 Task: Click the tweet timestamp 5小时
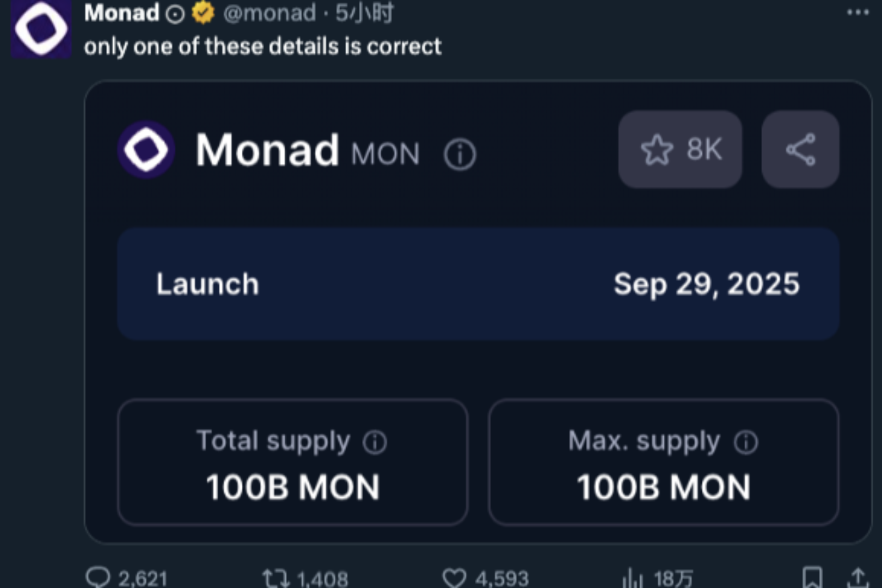point(364,13)
